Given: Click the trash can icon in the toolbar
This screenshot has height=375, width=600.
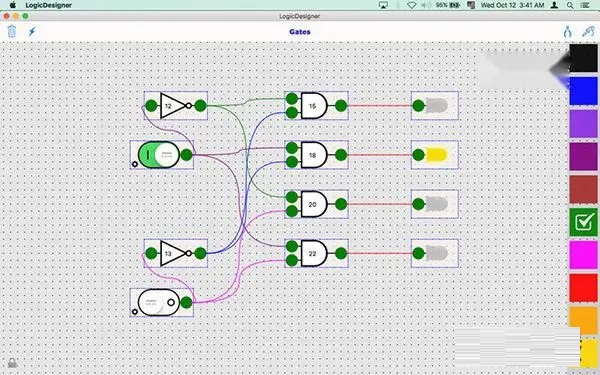Looking at the screenshot, I should click(x=12, y=31).
